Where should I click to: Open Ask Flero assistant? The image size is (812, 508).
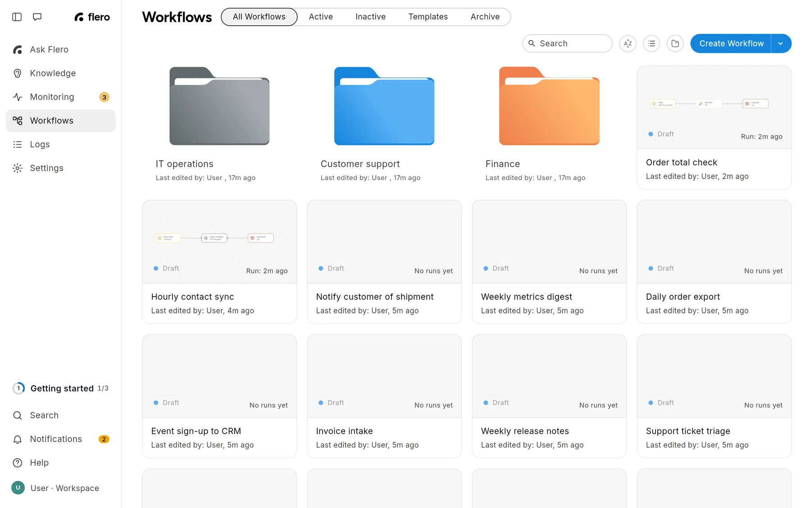[60, 50]
